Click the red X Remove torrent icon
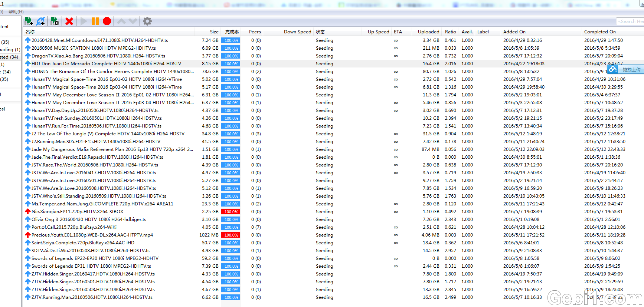The height and width of the screenshot is (307, 644). click(x=69, y=21)
